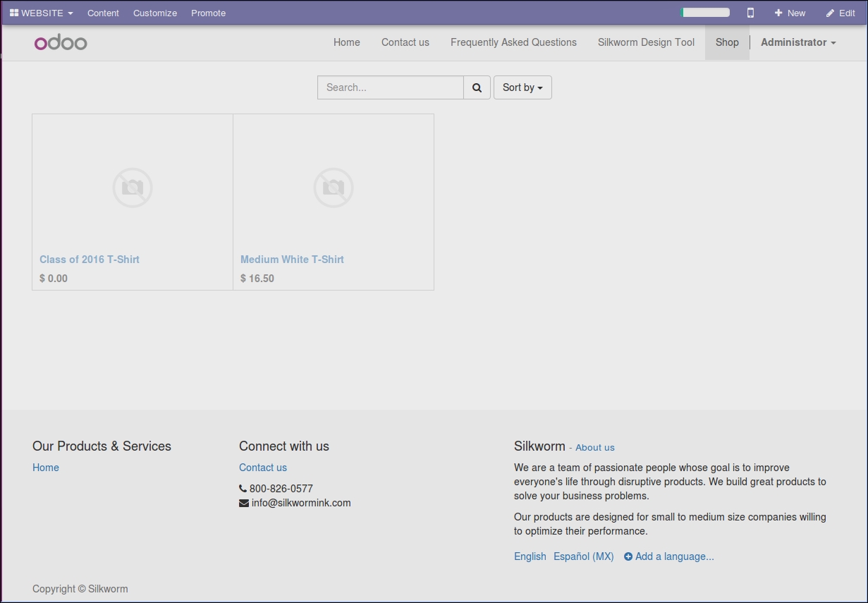Click the envelope icon beside the email address

click(x=244, y=503)
